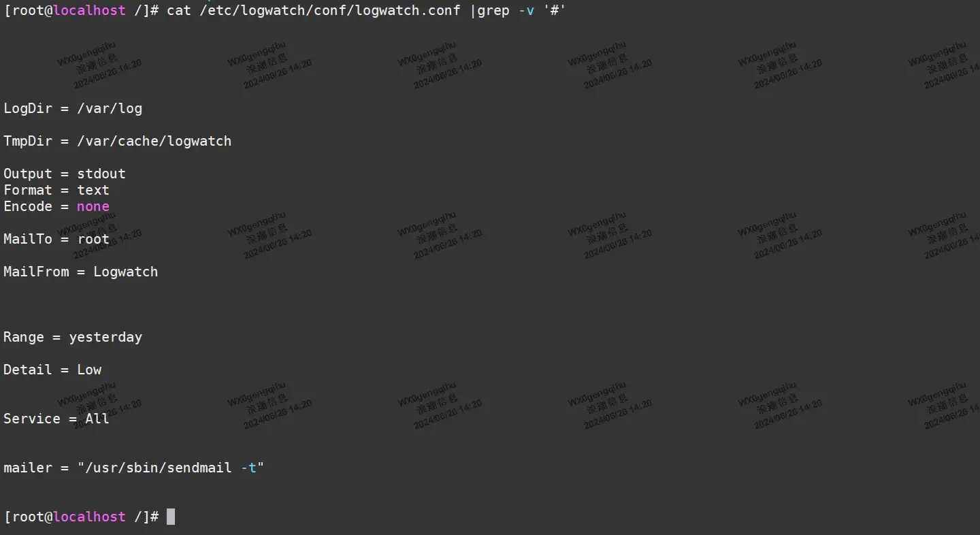Click the 'Service = All' line
Image resolution: width=980 pixels, height=535 pixels.
(56, 419)
